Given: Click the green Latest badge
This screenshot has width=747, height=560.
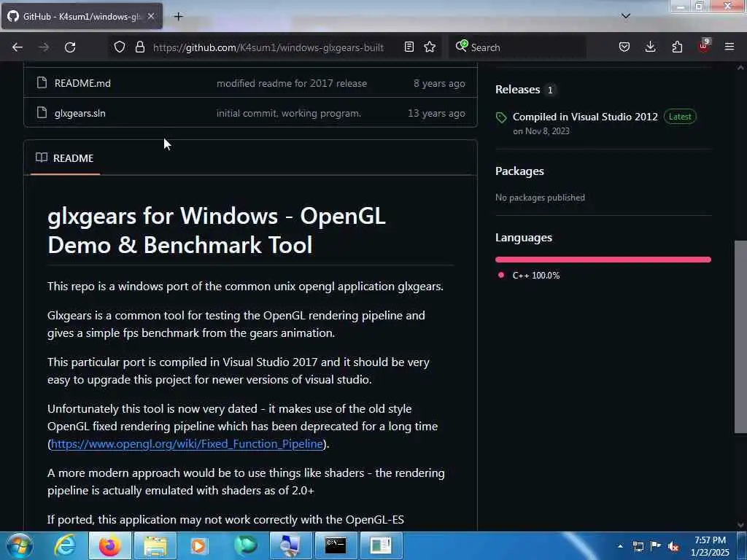Looking at the screenshot, I should pos(680,117).
